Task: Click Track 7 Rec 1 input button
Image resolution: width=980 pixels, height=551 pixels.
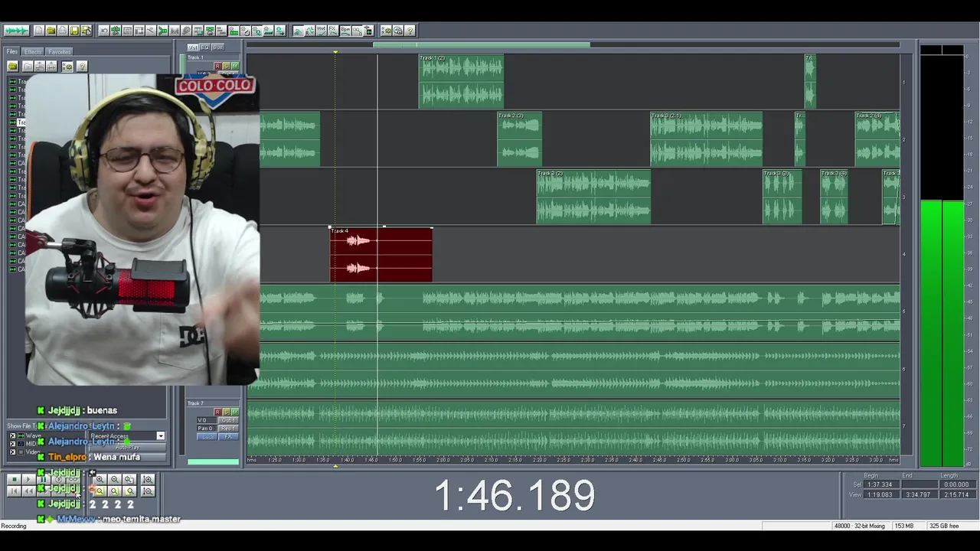Action: 228,428
